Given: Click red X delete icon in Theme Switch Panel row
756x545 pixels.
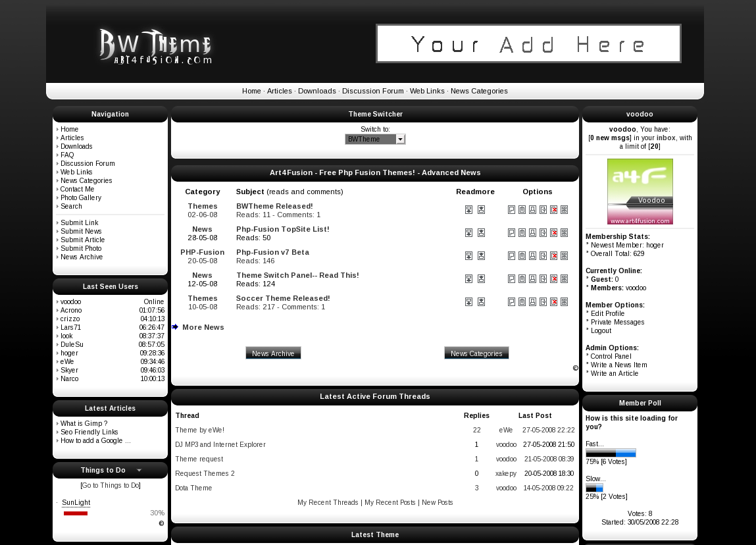Looking at the screenshot, I should [553, 279].
